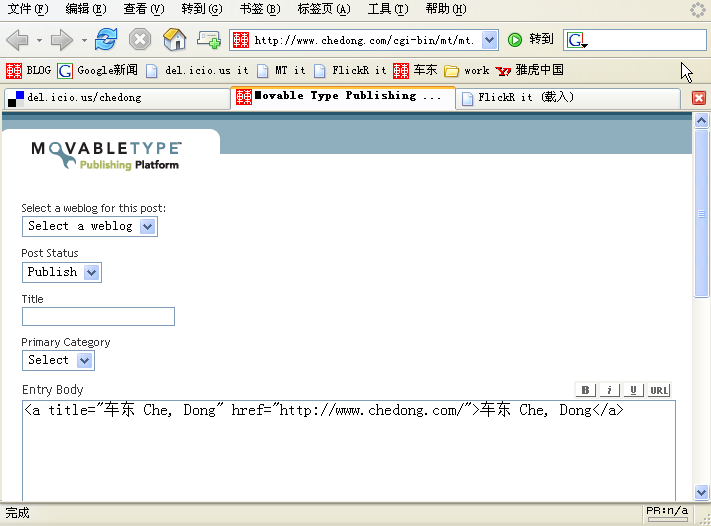Open the 查看(V) menu

point(144,9)
